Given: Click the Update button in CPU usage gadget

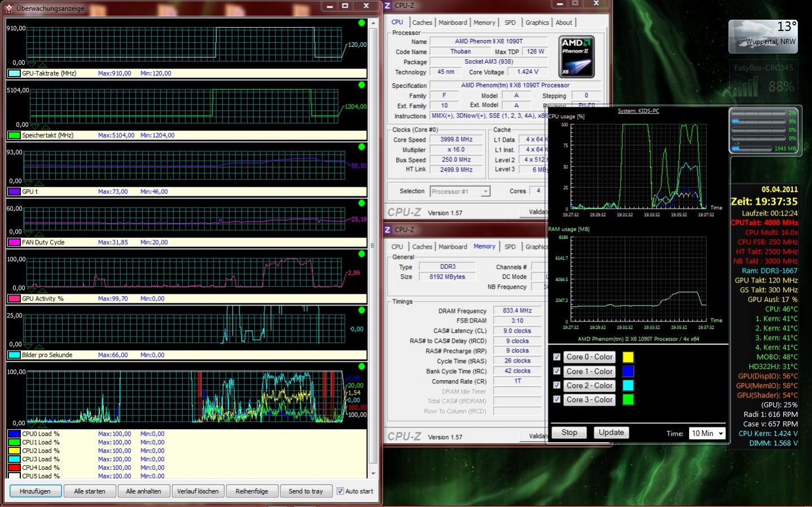Looking at the screenshot, I should click(611, 433).
